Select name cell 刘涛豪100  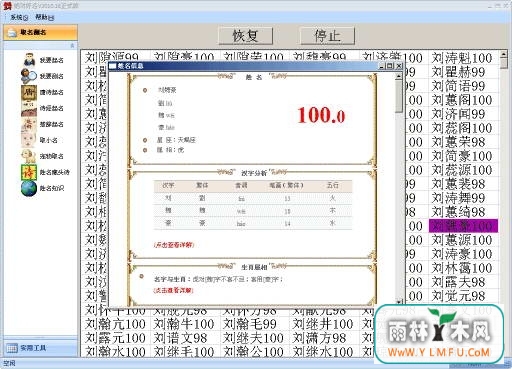coord(463,254)
